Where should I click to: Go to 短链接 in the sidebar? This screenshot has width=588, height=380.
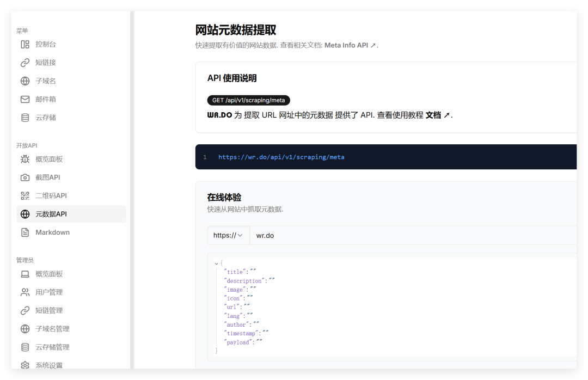click(71, 63)
